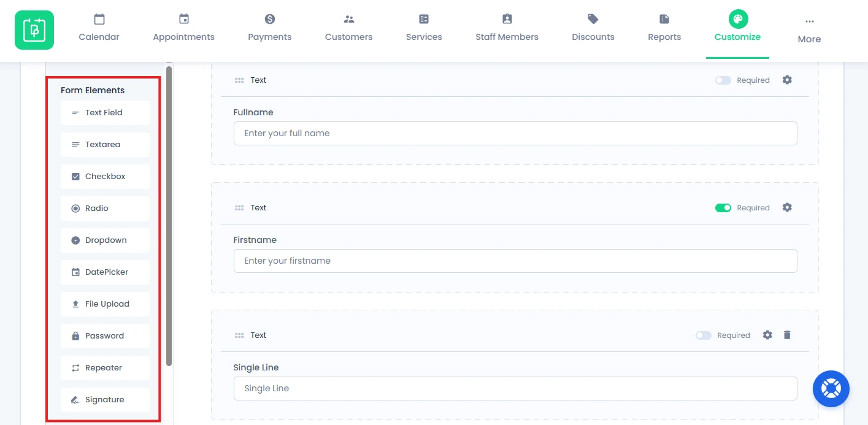Open the Payments section
The image size is (868, 425).
click(269, 28)
